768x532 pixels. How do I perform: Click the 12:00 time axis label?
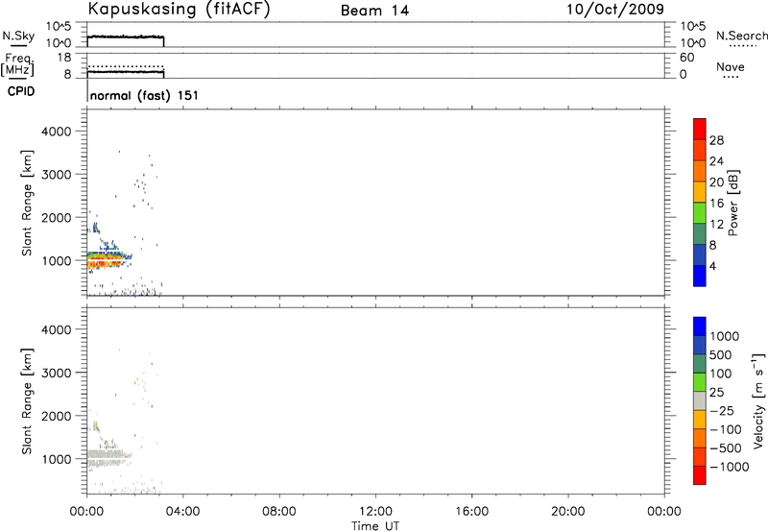375,512
